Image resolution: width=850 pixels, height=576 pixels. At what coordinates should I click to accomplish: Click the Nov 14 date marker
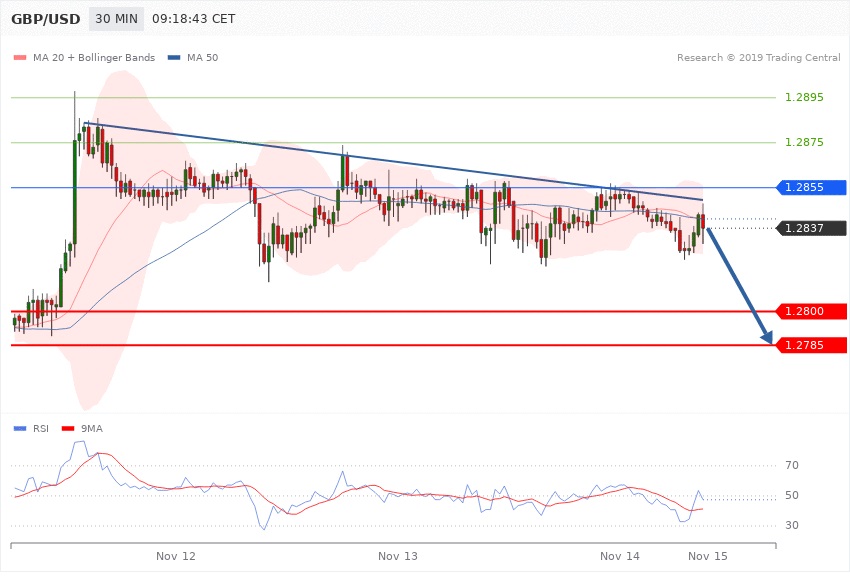620,555
